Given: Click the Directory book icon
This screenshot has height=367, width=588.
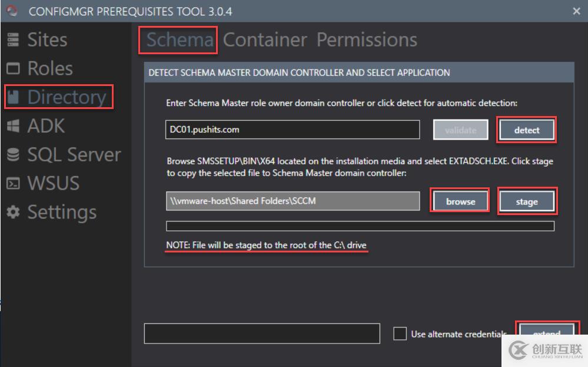Looking at the screenshot, I should (13, 97).
